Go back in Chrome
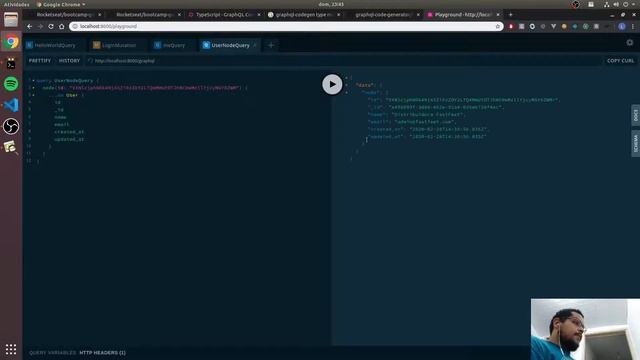Screen dimensions: 640x360 29,26
